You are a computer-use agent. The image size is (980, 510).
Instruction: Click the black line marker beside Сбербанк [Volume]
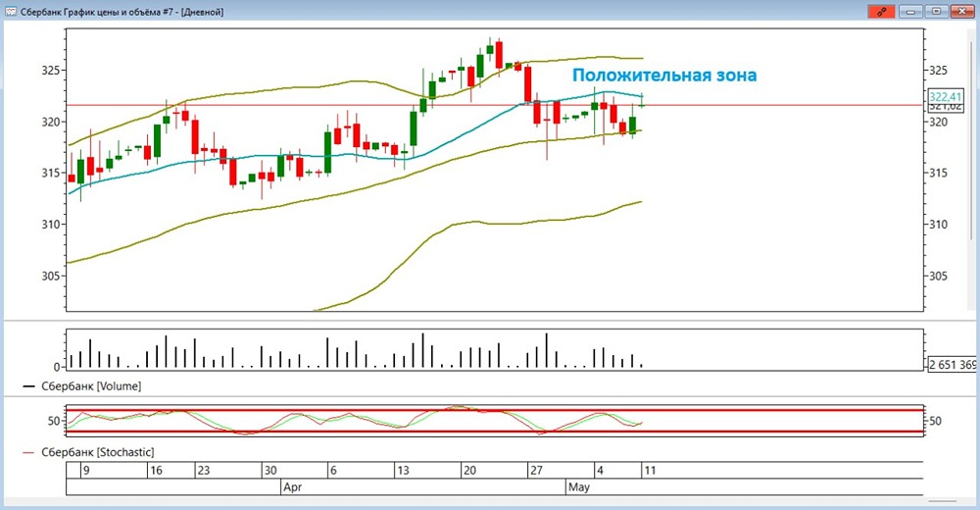tap(28, 386)
